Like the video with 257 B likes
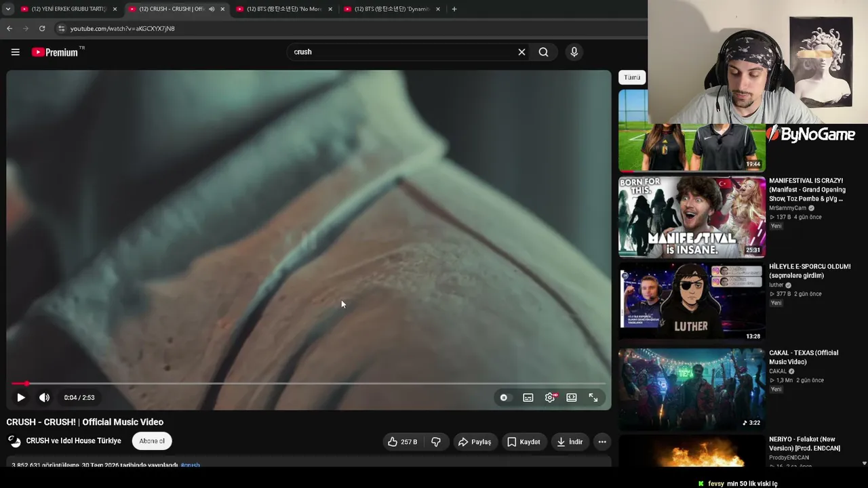Viewport: 868px width, 488px height. 402,442
